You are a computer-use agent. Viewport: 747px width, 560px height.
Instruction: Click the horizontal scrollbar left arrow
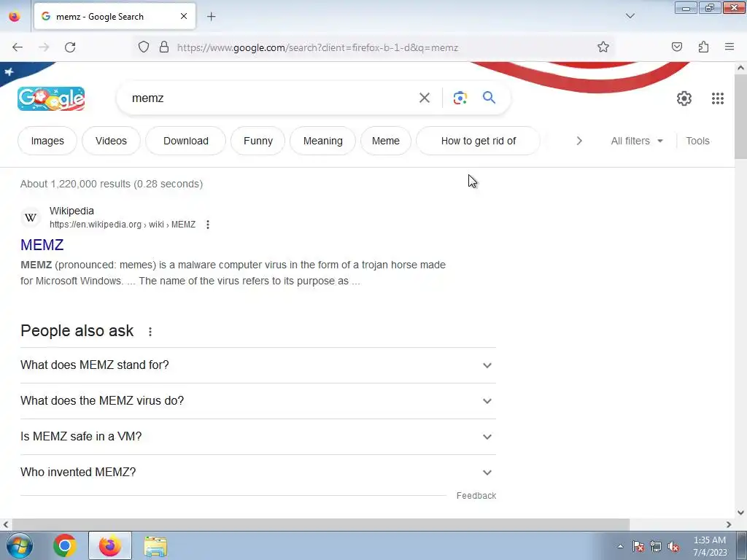point(6,524)
